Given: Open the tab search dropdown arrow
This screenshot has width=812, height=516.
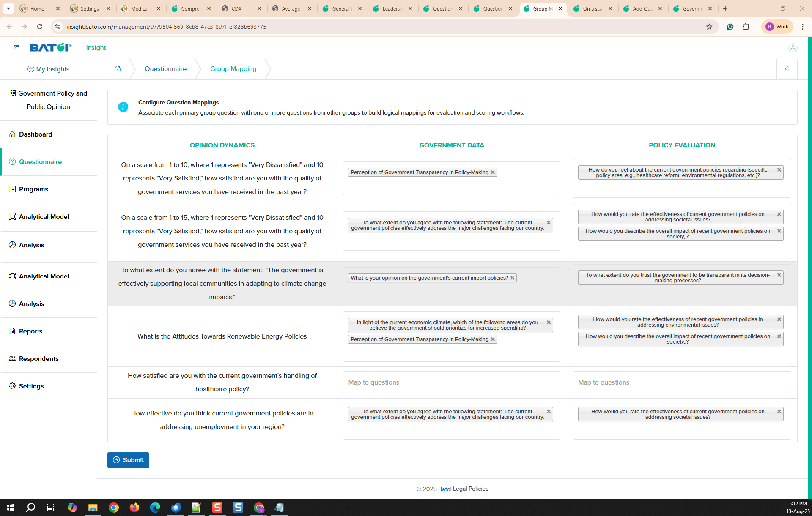Looking at the screenshot, I should (8, 8).
